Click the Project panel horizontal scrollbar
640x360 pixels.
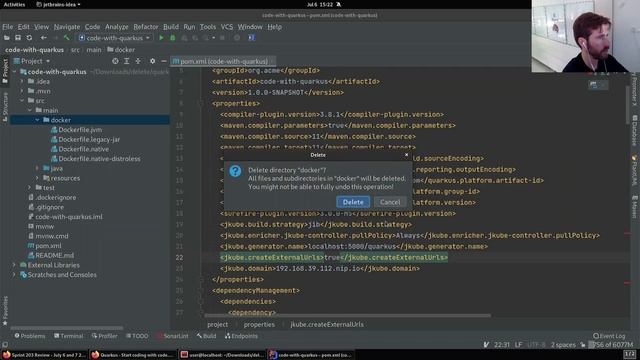tap(67, 328)
